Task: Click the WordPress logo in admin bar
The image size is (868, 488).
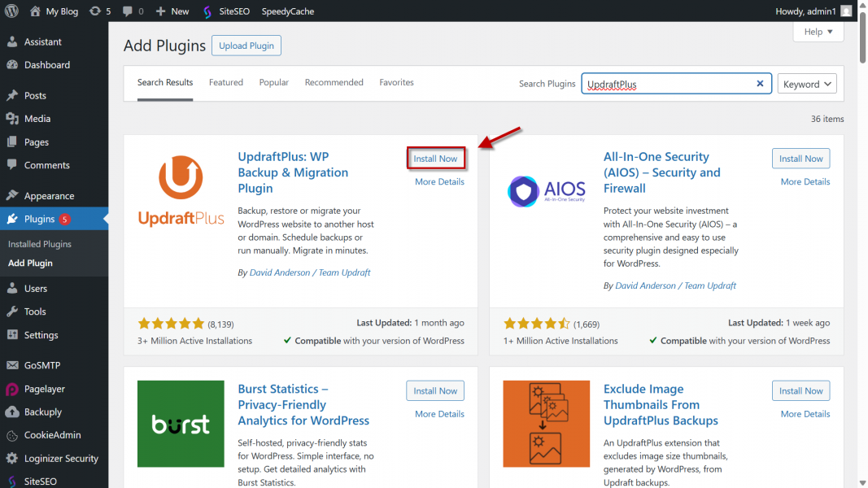Action: point(11,11)
